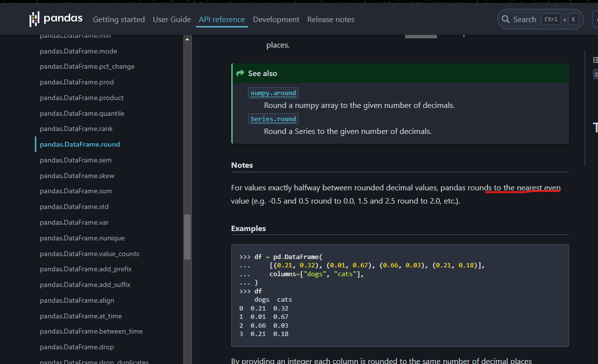
Task: Follow the numpy.around link
Action: pos(273,93)
